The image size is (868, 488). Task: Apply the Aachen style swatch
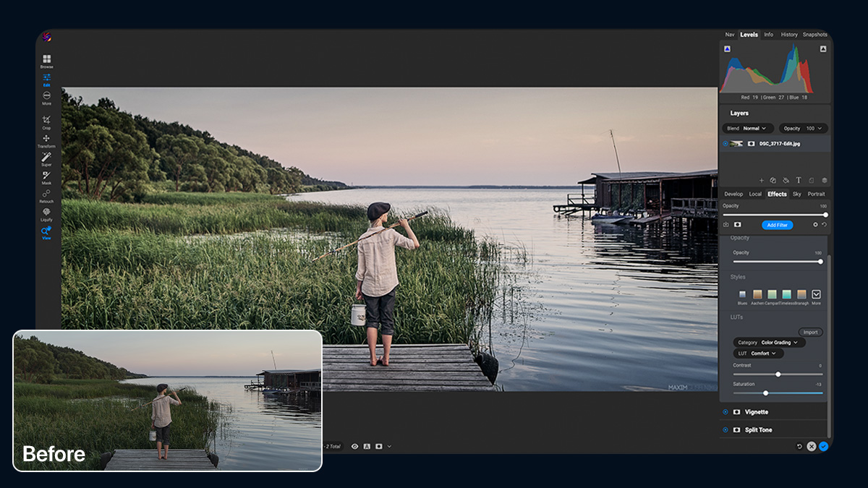(757, 294)
